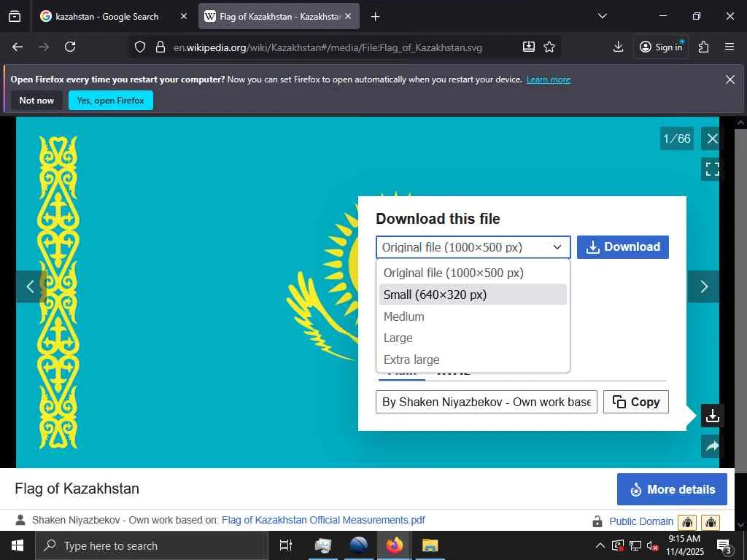Expand the Original file size combo box

(473, 247)
